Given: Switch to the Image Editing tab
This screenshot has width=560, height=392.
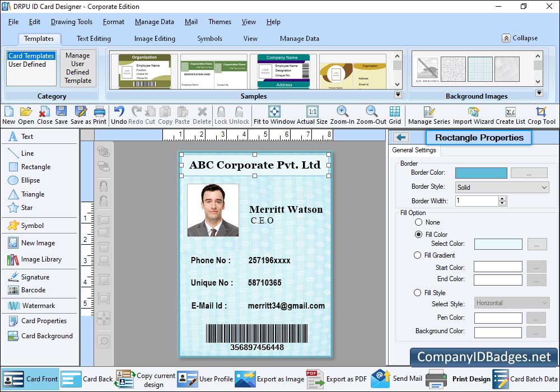Looking at the screenshot, I should [155, 39].
